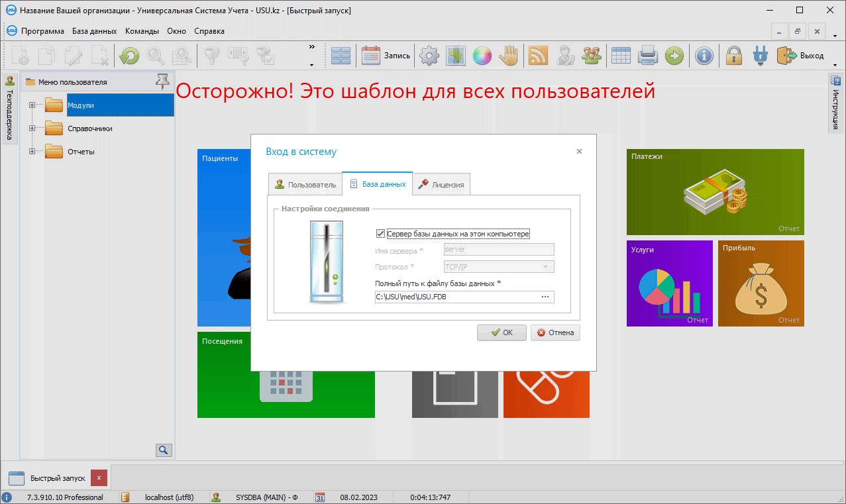Expand the Модули tree node
This screenshot has height=504, width=846.
pos(32,105)
